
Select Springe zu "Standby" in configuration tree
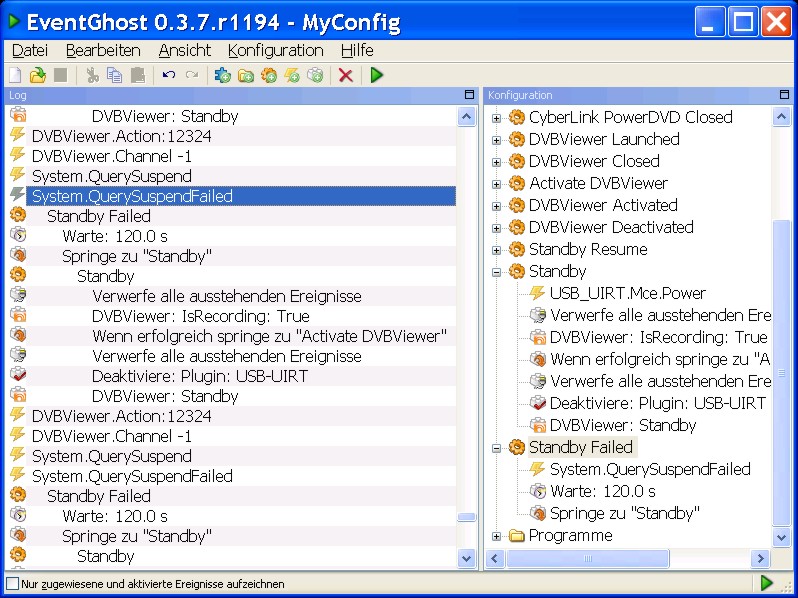coord(624,513)
